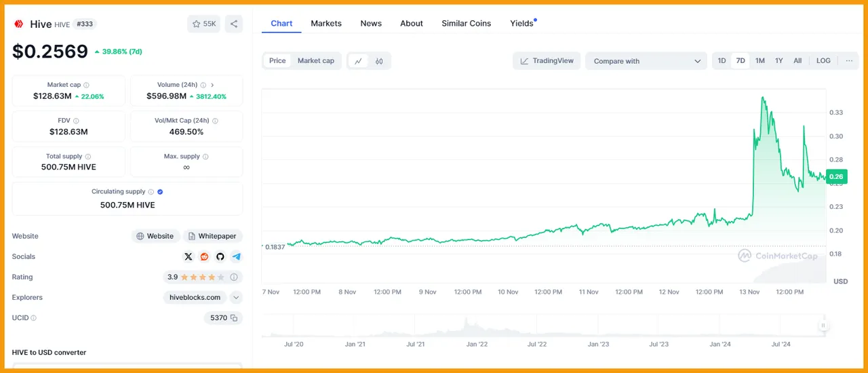Click verified badge next to Circulating supply

click(160, 192)
